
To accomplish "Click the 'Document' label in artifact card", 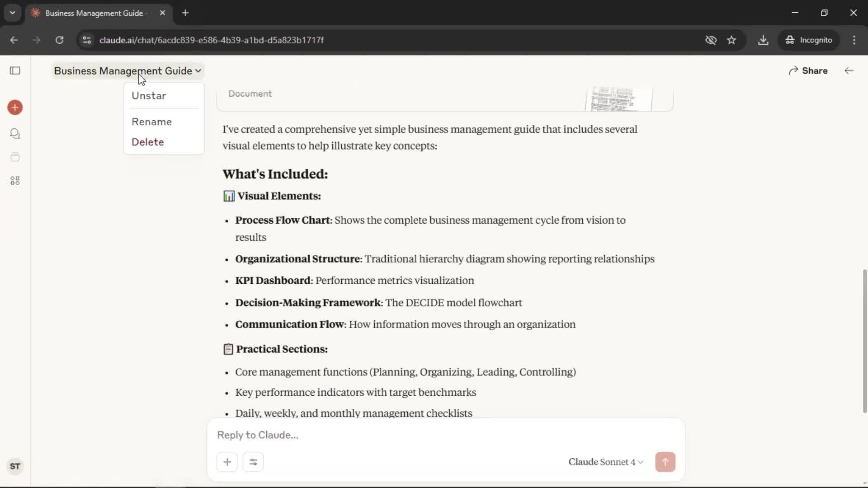I will (x=250, y=94).
